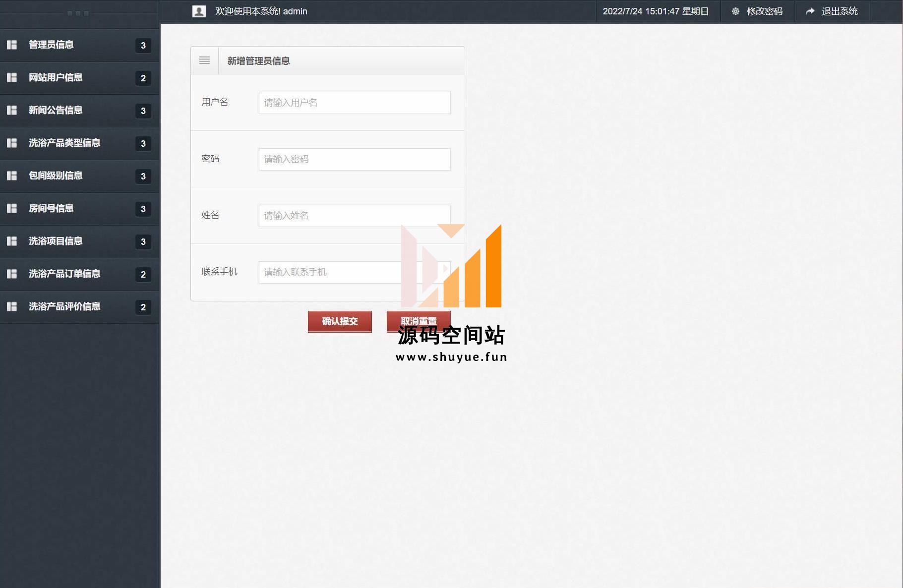Viewport: 903px width, 588px height.
Task: Open the 洗浴产品订单信息 menu item
Action: 64,274
